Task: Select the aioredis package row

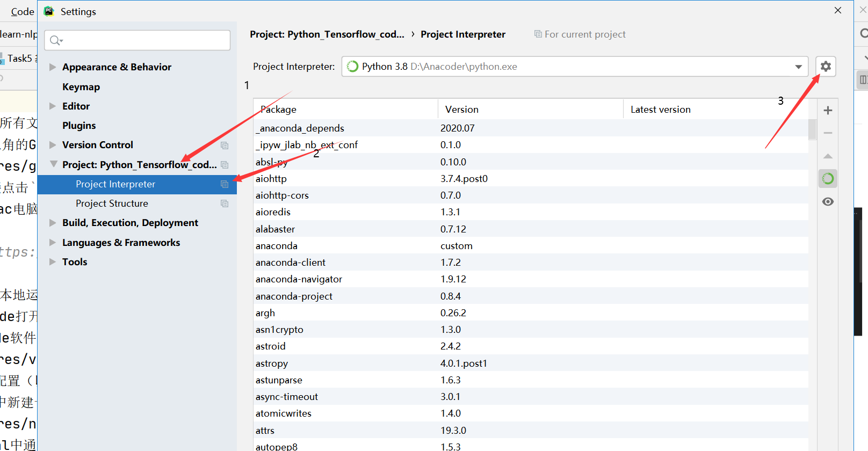Action: pyautogui.click(x=531, y=212)
